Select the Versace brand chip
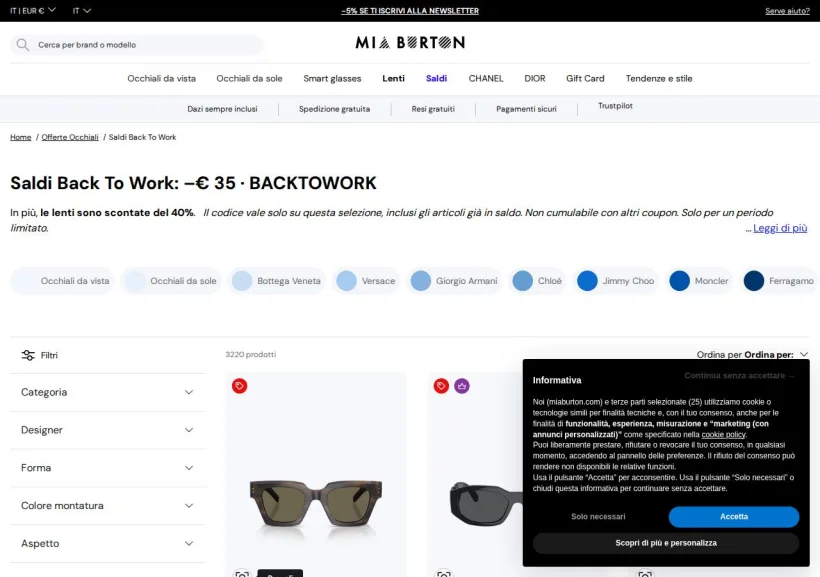Viewport: 820px width, 577px height. tap(366, 281)
